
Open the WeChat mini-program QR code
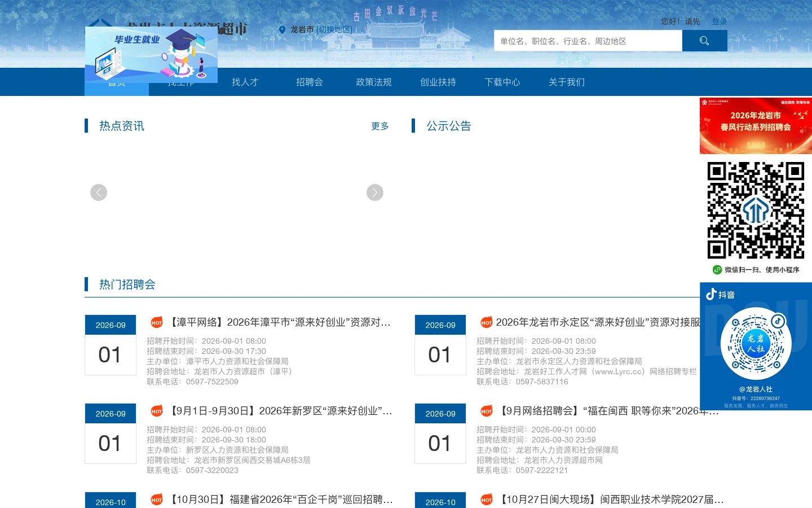756,211
